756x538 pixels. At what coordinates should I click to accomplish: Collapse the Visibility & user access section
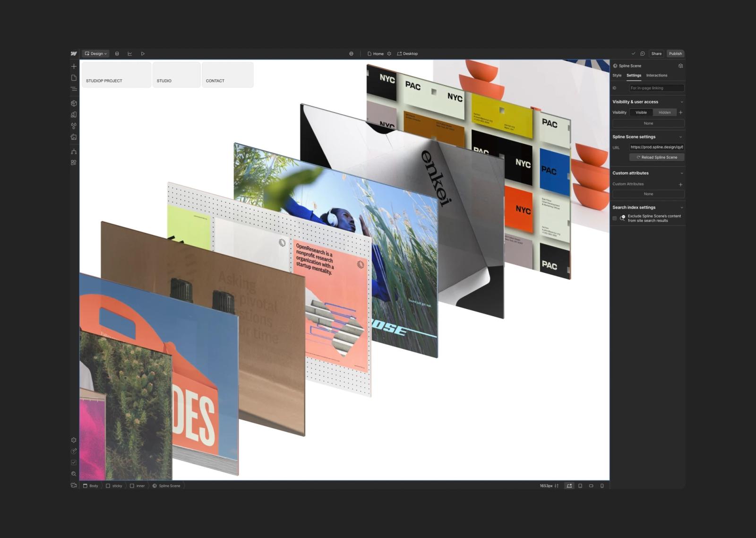click(x=681, y=102)
